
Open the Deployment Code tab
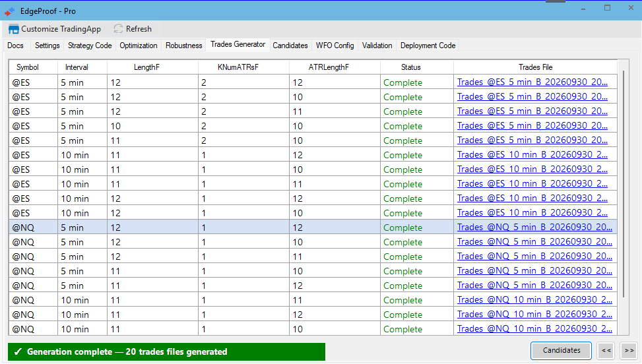[428, 45]
